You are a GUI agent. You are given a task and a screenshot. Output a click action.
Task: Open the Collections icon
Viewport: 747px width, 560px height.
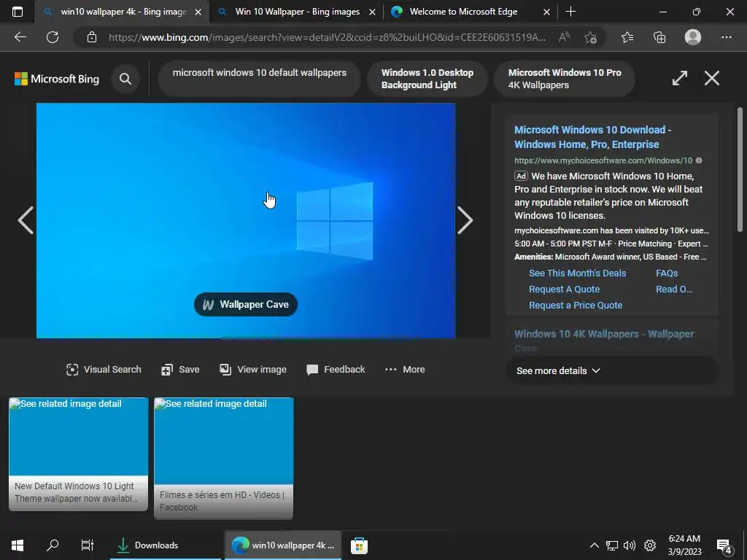click(x=659, y=37)
